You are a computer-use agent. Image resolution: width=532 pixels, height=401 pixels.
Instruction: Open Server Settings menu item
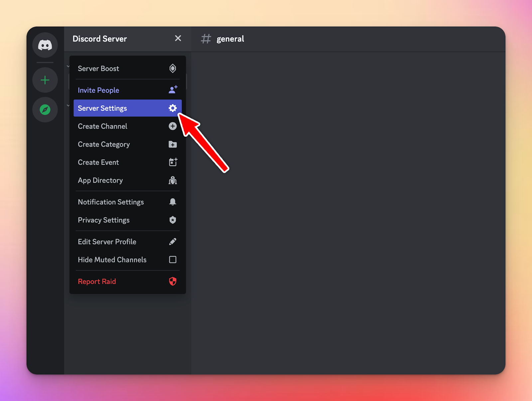click(x=128, y=108)
